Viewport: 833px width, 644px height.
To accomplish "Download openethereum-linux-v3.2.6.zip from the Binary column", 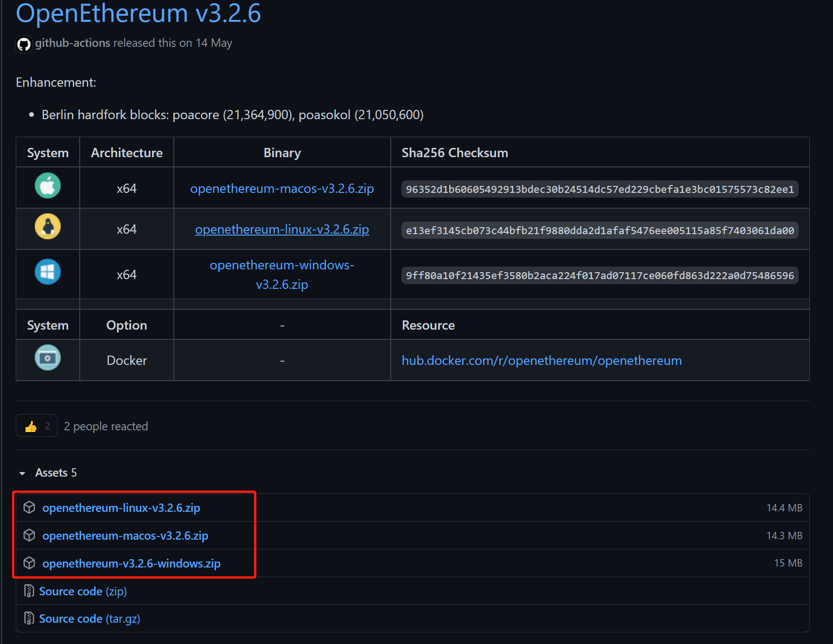I will [282, 230].
